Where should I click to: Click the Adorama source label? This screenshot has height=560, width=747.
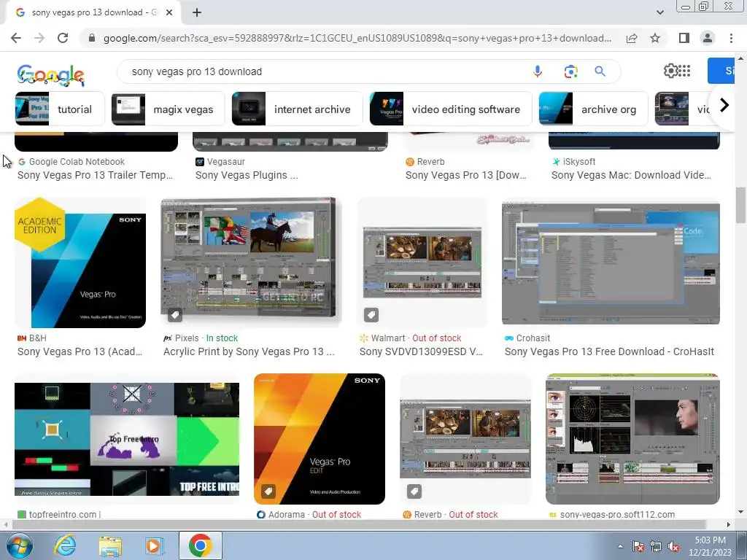(286, 514)
